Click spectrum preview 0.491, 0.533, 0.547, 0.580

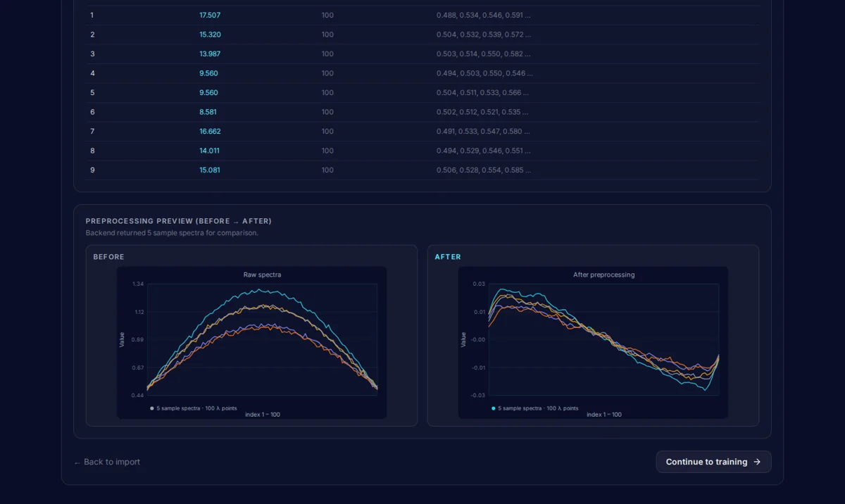[484, 132]
